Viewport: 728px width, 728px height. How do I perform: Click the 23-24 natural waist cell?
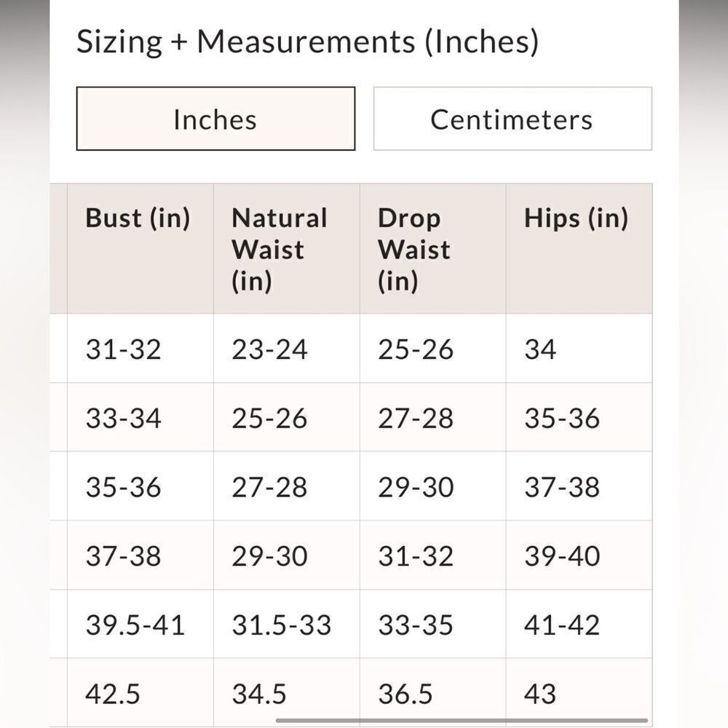[269, 349]
